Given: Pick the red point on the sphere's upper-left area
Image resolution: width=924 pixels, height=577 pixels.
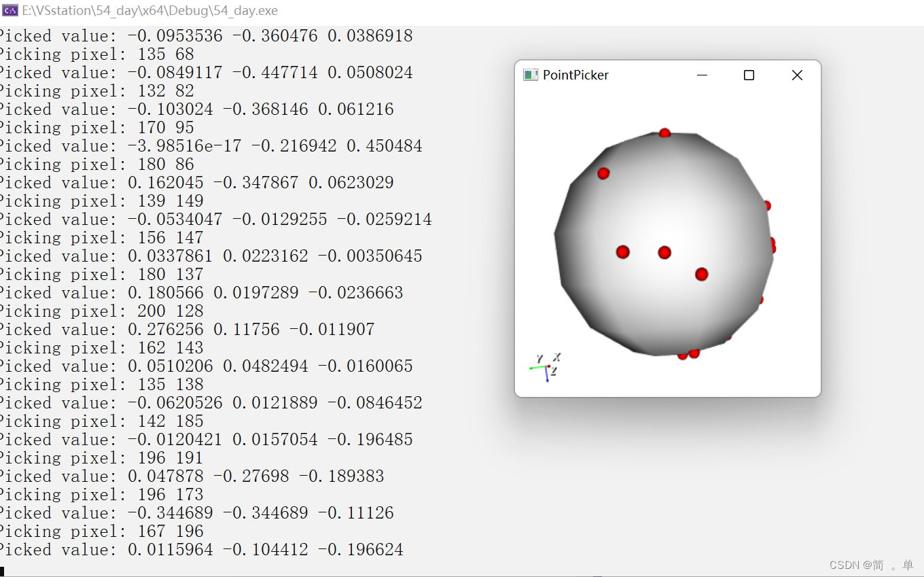Looking at the screenshot, I should (x=603, y=173).
